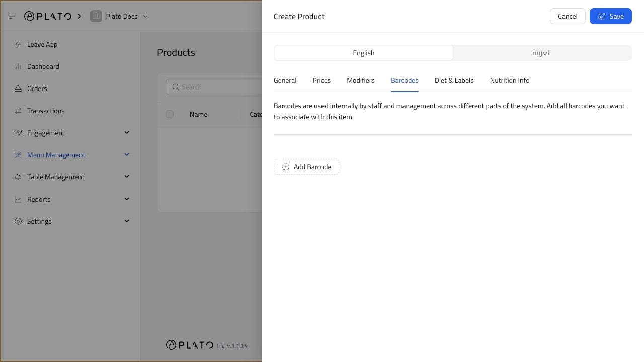This screenshot has width=644, height=362.
Task: Open Orders in sidebar
Action: point(37,88)
